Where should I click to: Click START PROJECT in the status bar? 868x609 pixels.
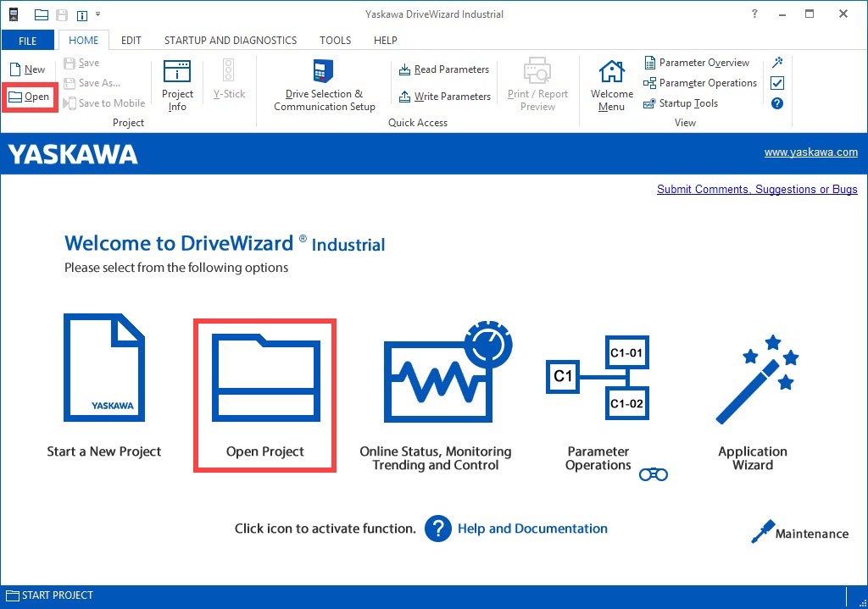tap(49, 595)
